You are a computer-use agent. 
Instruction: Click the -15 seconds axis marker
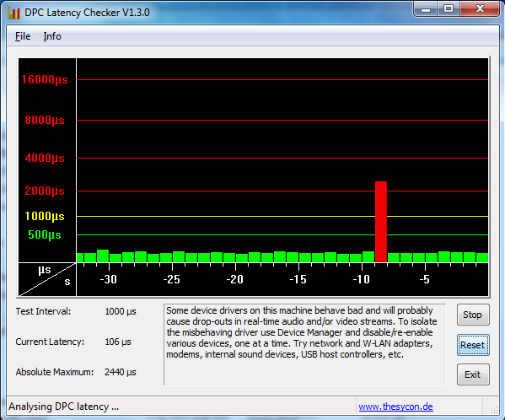298,279
